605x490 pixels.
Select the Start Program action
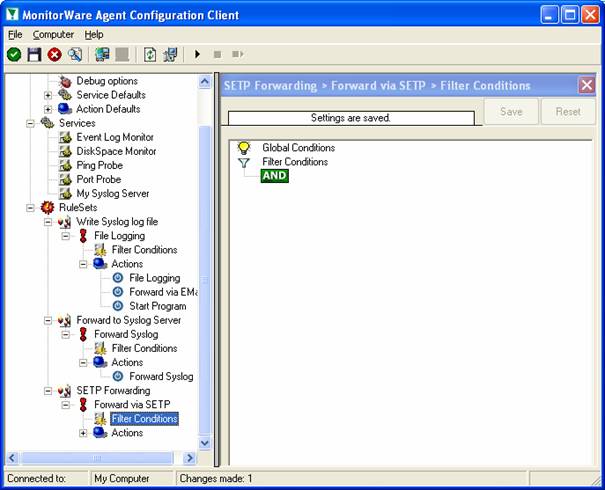(x=157, y=306)
